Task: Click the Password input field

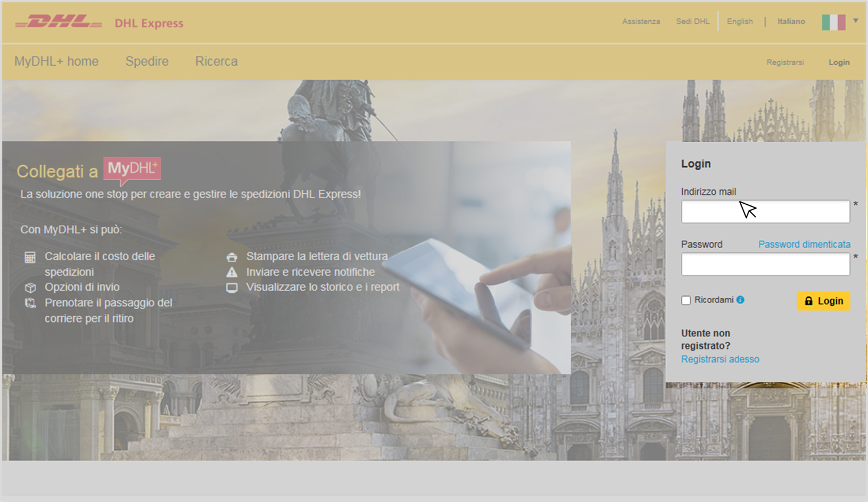Action: click(765, 264)
